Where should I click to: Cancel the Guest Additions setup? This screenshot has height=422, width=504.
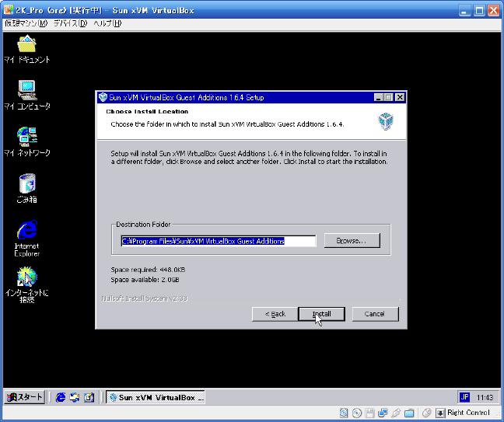(x=375, y=314)
